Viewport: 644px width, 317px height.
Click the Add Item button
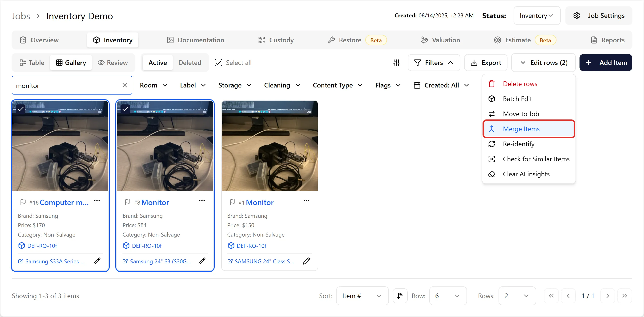point(606,63)
